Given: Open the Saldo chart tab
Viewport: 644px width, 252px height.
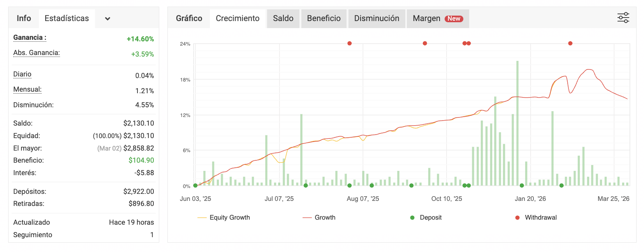Looking at the screenshot, I should coord(283,18).
